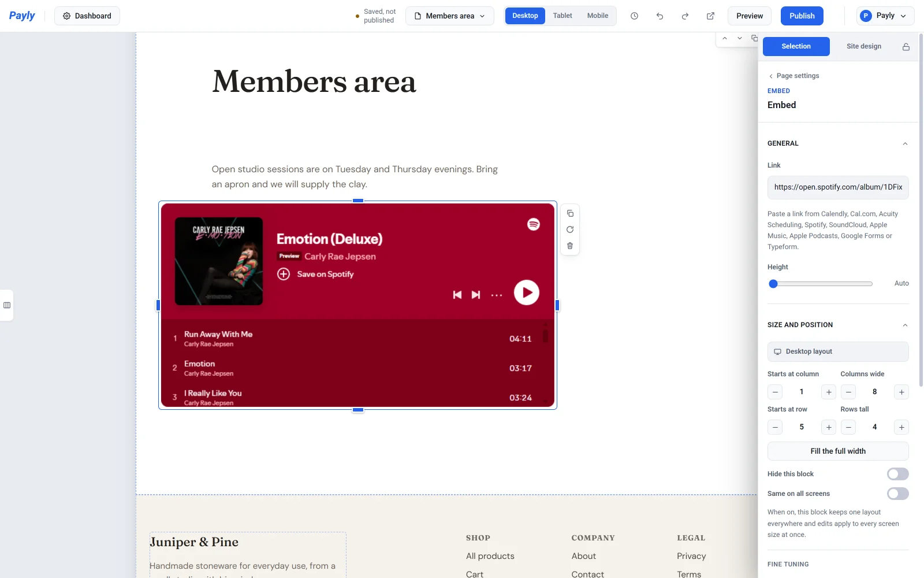This screenshot has width=924, height=578.
Task: Increase Starts at column value
Action: 829,392
